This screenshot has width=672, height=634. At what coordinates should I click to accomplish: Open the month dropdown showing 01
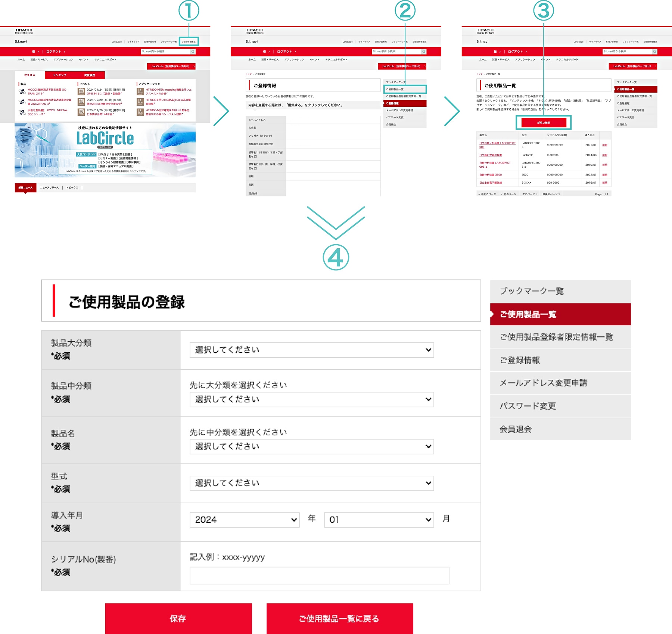click(x=379, y=520)
